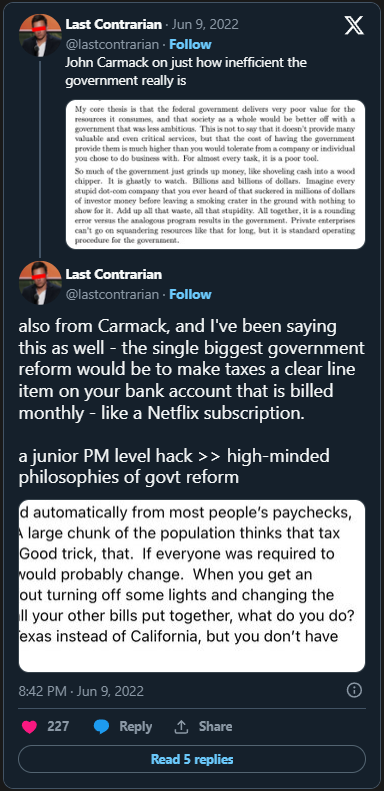
Task: Click the X logo icon
Action: point(354,25)
